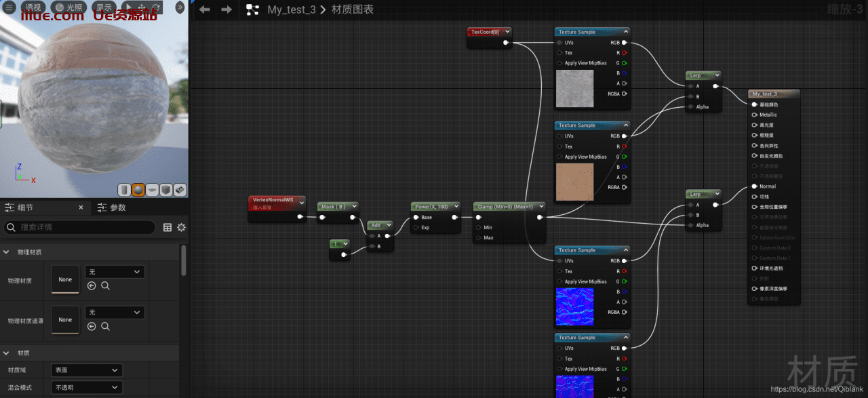
Task: Switch preview to cube mesh
Action: [166, 190]
